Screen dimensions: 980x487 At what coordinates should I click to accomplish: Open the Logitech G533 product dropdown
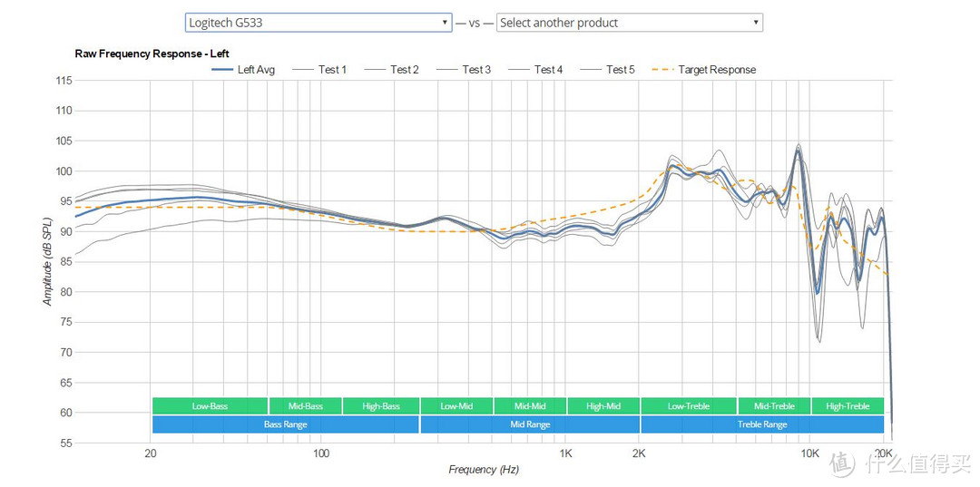pos(318,23)
